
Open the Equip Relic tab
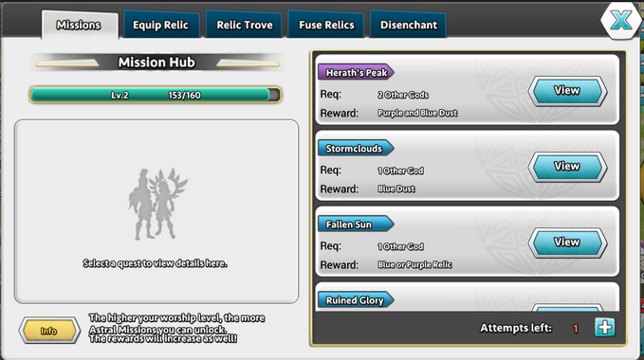(x=161, y=25)
